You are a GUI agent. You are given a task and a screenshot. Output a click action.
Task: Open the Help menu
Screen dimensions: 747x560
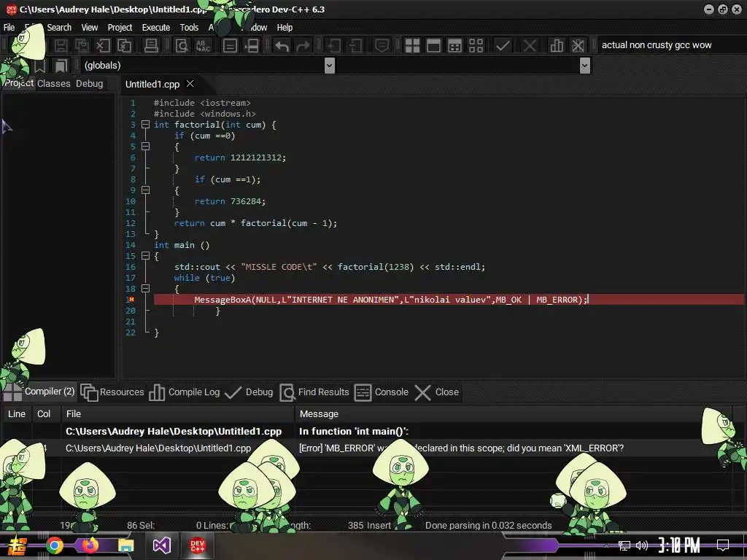coord(285,28)
